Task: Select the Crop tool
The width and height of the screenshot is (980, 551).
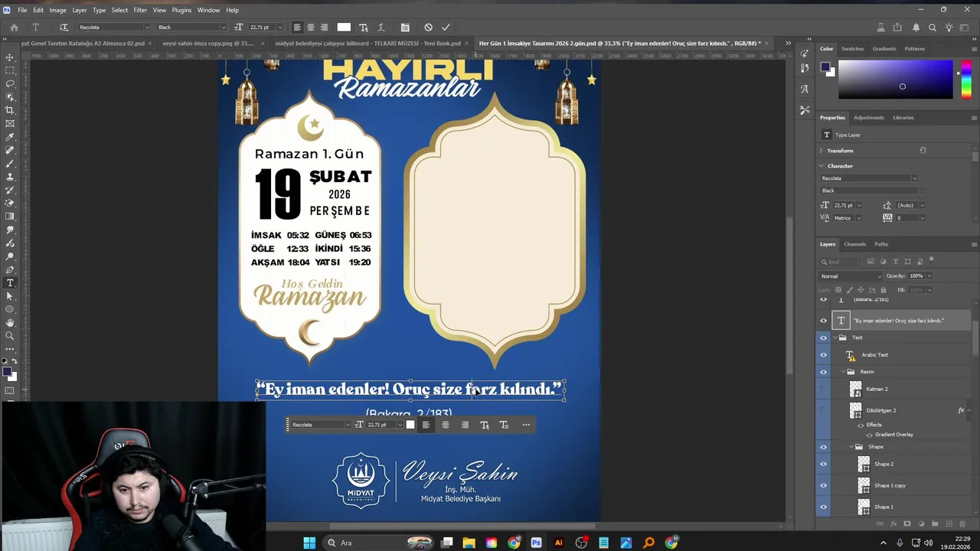Action: [x=10, y=110]
